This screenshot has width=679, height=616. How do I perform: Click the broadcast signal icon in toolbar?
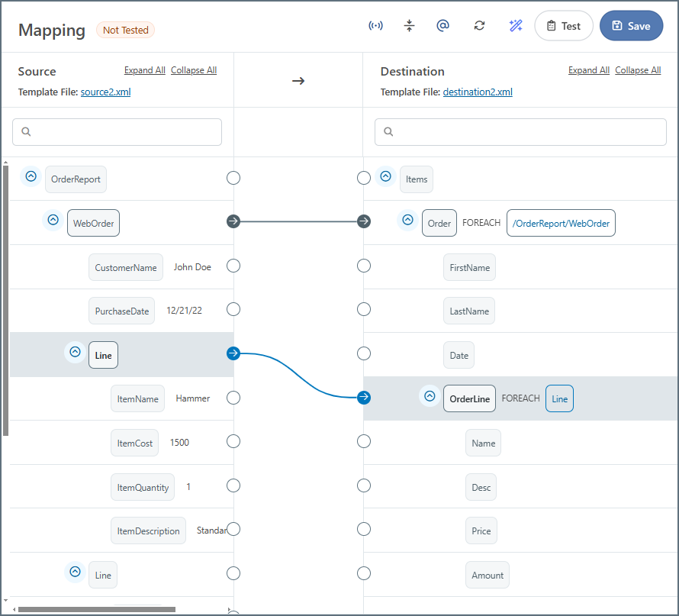(375, 26)
